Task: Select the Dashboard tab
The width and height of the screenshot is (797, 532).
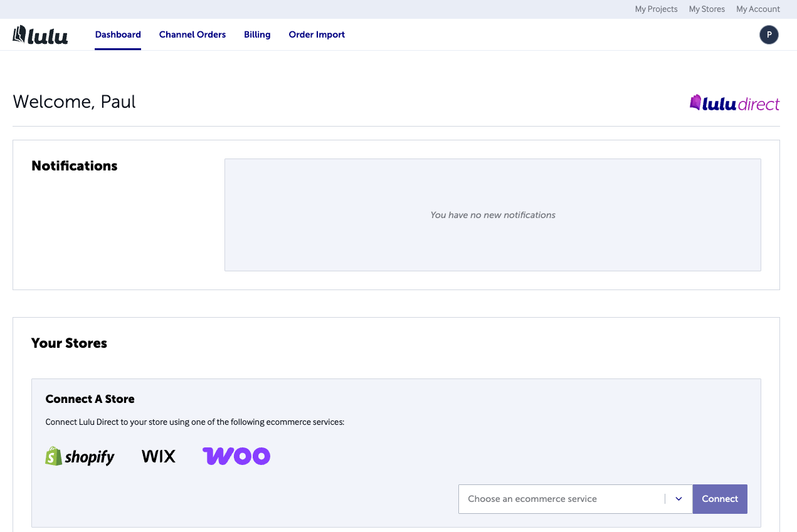Action: pos(117,34)
